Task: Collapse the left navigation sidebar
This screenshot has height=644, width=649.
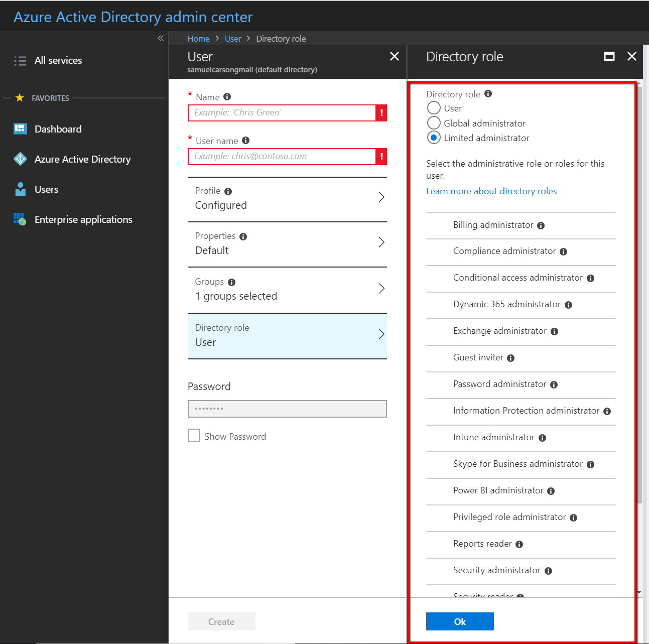Action: (x=160, y=38)
